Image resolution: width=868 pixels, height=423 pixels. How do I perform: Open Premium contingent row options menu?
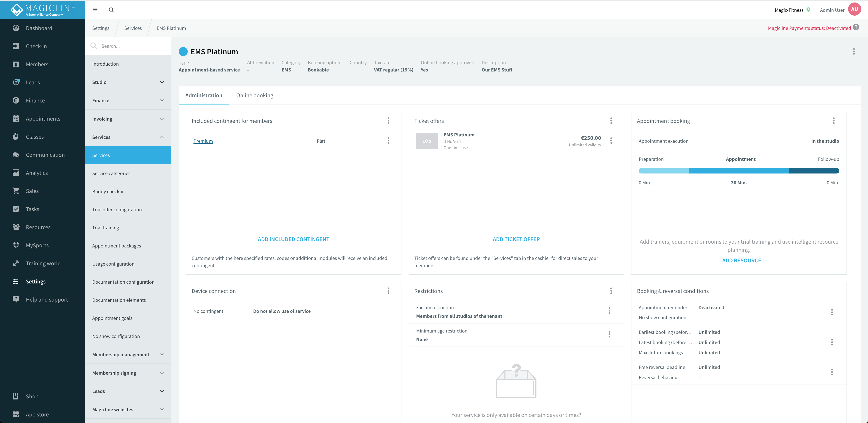(388, 140)
